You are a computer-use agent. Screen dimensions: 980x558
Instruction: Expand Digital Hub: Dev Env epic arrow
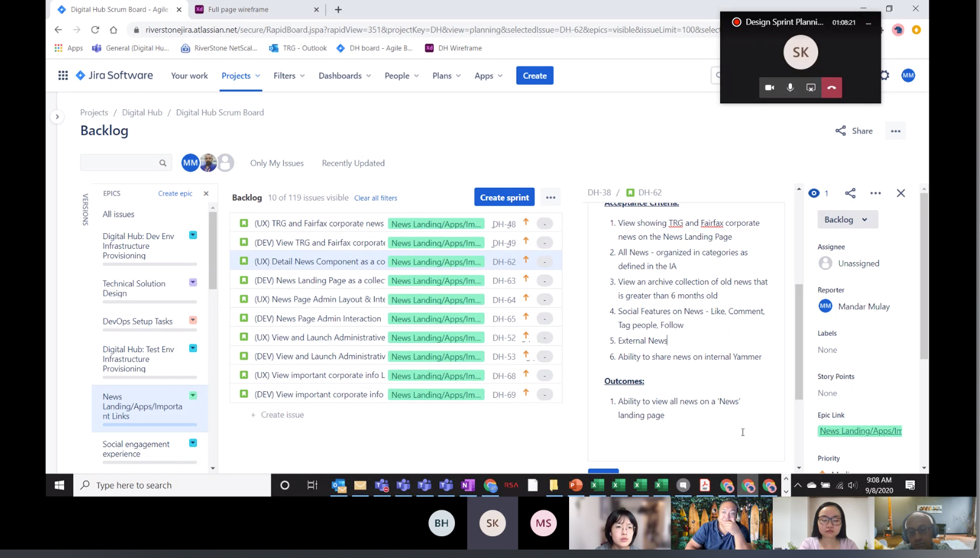193,235
